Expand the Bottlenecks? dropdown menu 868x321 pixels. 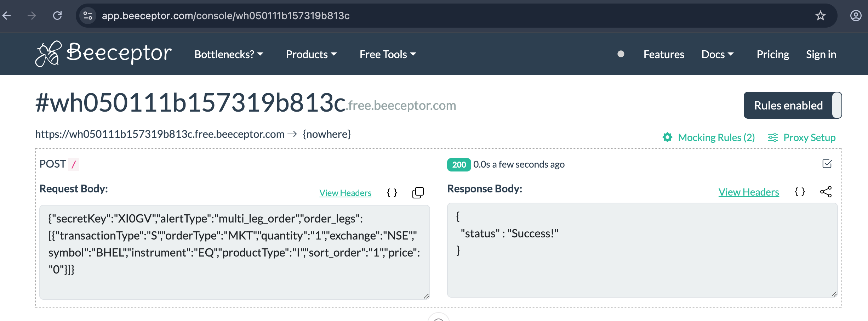229,54
